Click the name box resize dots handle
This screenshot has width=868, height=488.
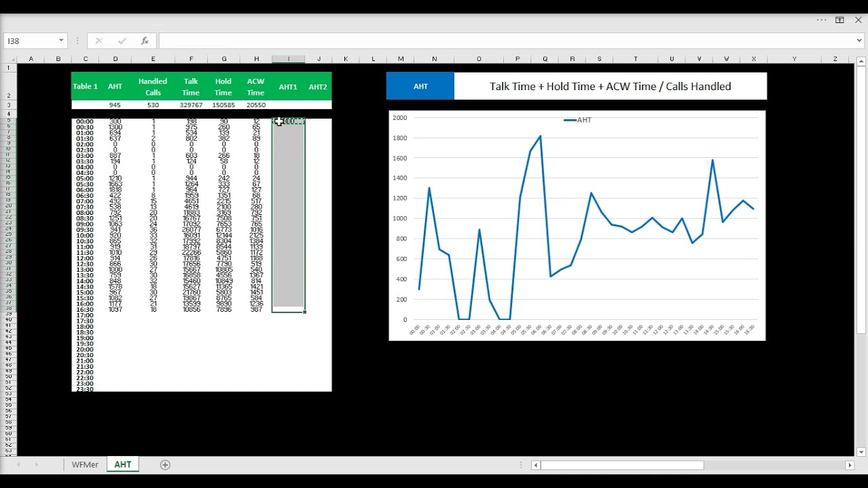click(78, 41)
